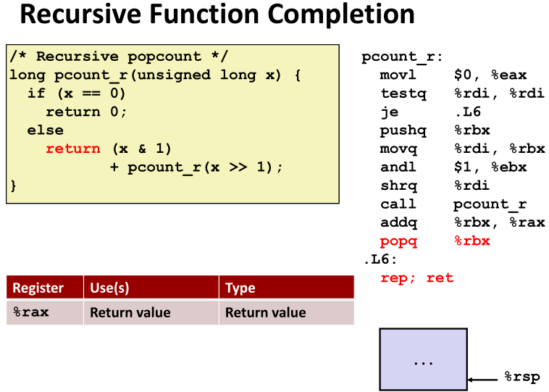
Task: Click the "andl $1, %ebx" instruction
Action: [x=453, y=167]
